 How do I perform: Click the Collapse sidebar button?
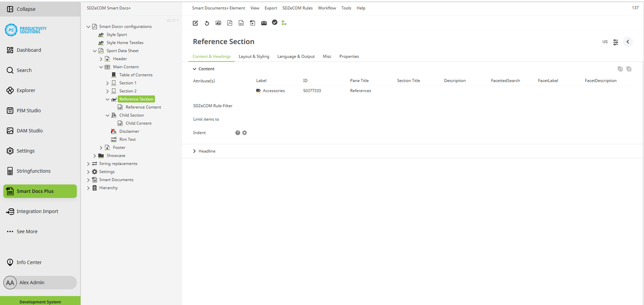click(x=40, y=9)
